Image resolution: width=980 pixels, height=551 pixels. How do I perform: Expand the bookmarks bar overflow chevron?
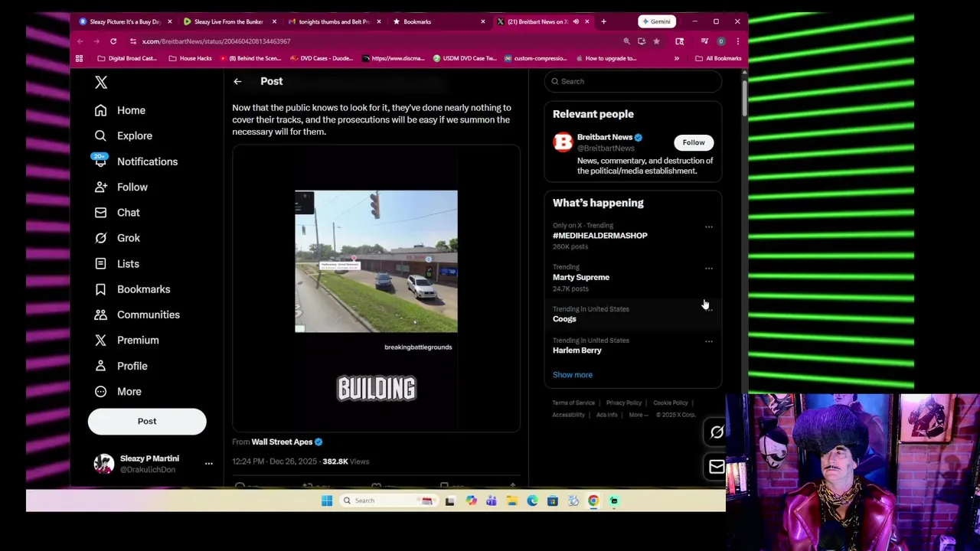tap(676, 58)
